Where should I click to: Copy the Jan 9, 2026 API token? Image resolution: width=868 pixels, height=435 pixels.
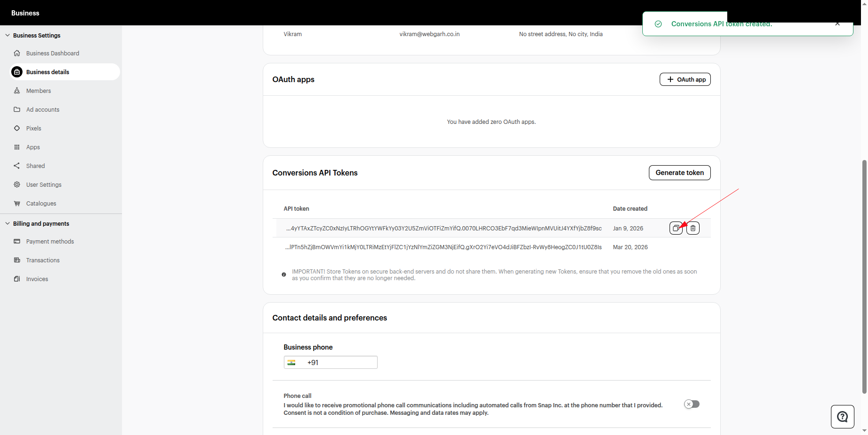pyautogui.click(x=676, y=228)
